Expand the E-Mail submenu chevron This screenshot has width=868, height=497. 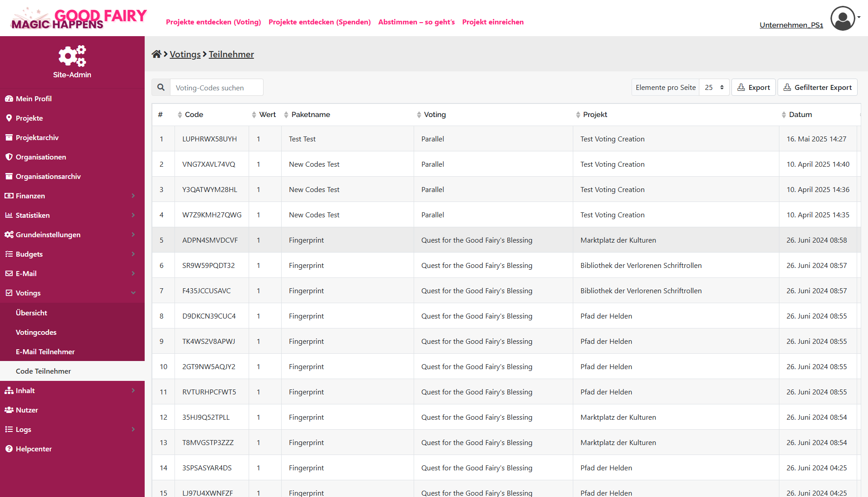tap(133, 273)
